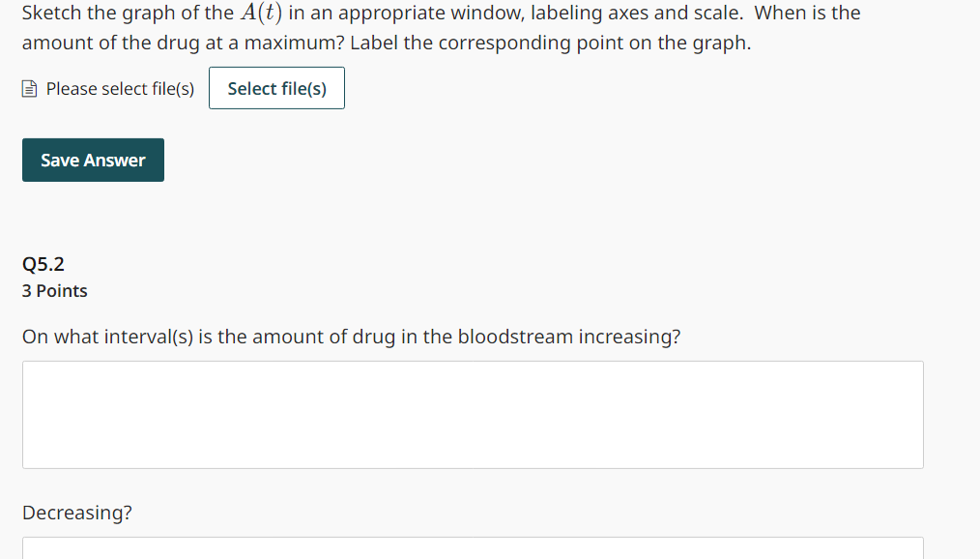This screenshot has height=559, width=980.
Task: Click inside the increasing intervals answer box
Action: pyautogui.click(x=473, y=414)
